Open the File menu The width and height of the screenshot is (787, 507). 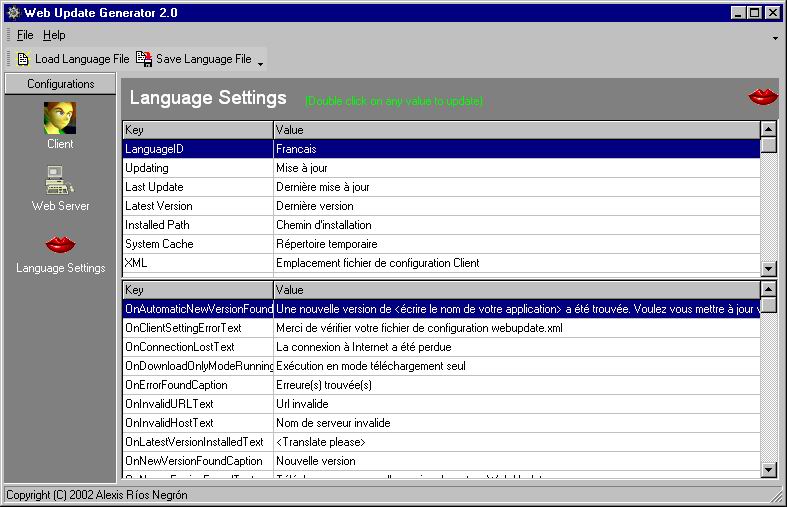(x=25, y=35)
